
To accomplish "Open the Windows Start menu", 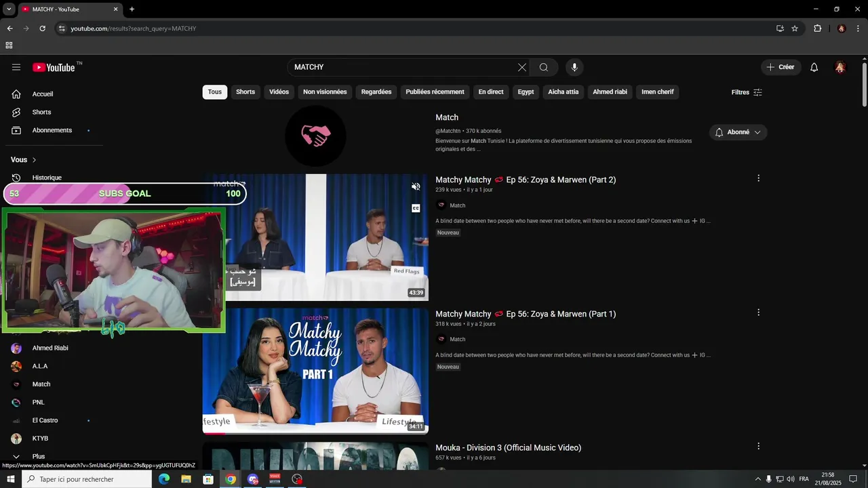I will pyautogui.click(x=10, y=479).
